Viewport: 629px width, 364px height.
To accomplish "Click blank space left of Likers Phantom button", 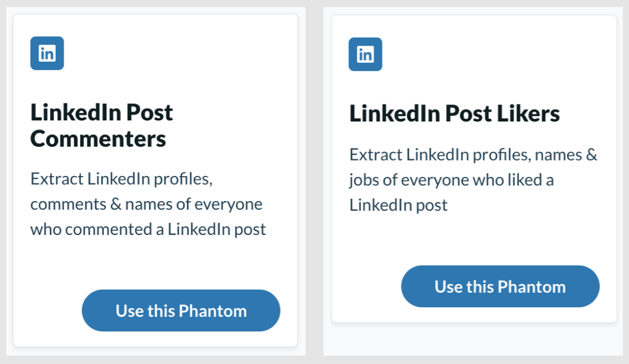I will tap(364, 286).
